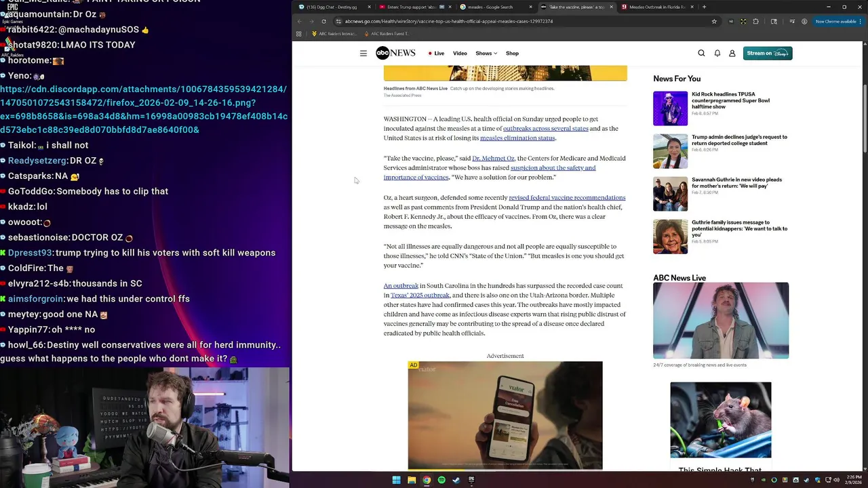Open Guthrie family issues message story
868x488 pixels.
pyautogui.click(x=739, y=228)
